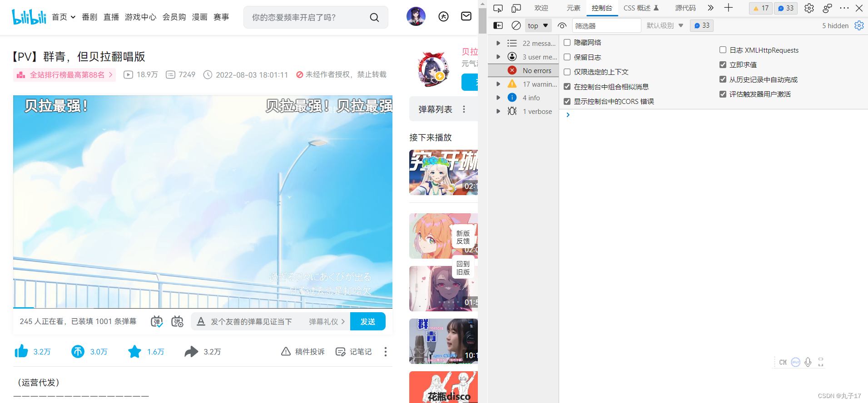The image size is (868, 403).
Task: Uncheck 从历史记录中自动完成
Action: (x=723, y=79)
